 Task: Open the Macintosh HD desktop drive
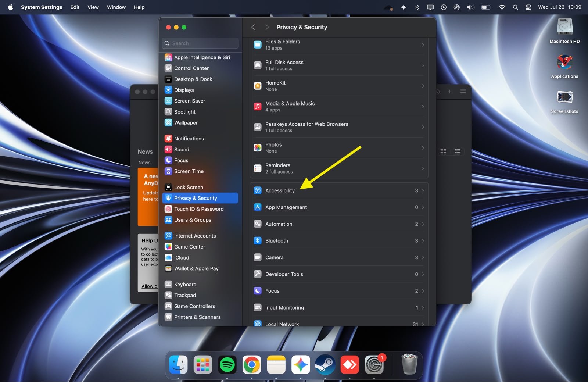pyautogui.click(x=564, y=31)
